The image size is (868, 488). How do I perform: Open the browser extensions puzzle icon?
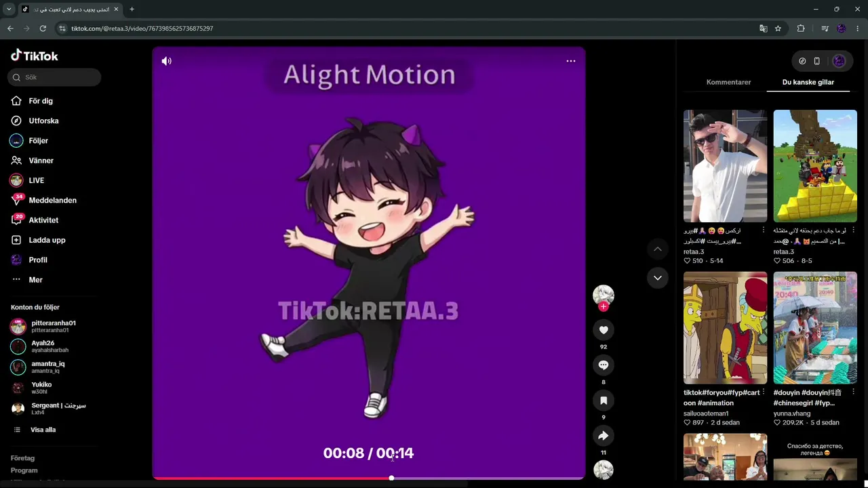pyautogui.click(x=801, y=28)
